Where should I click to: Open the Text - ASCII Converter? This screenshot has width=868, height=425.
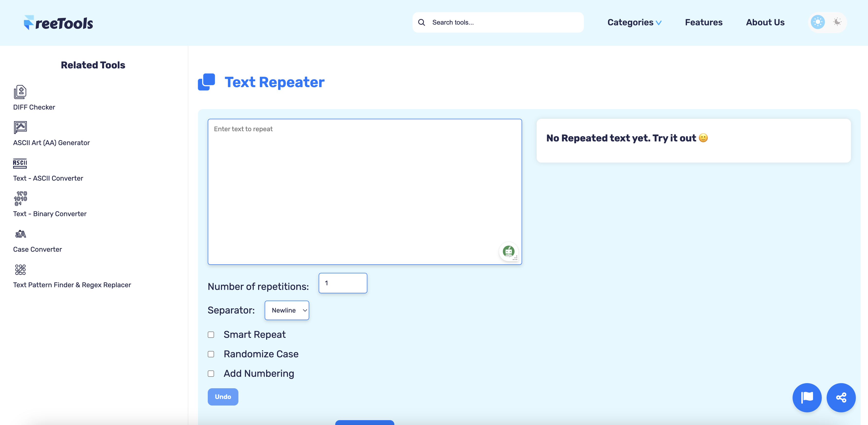(48, 178)
